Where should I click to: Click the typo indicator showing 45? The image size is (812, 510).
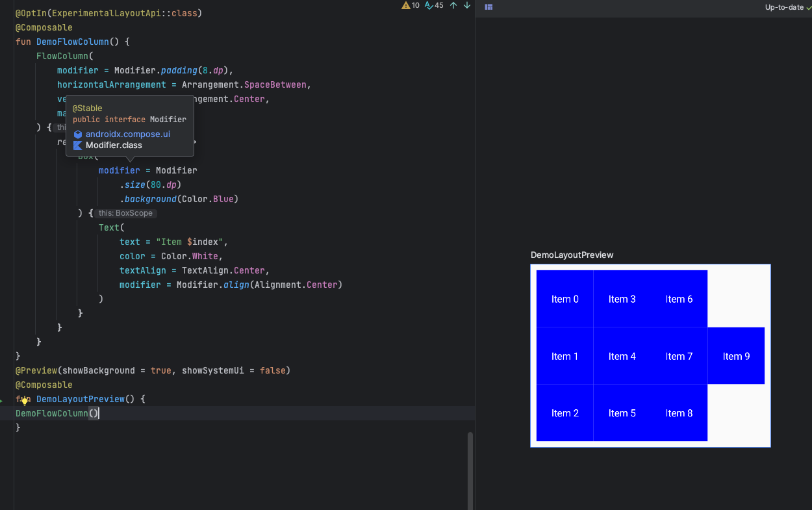pyautogui.click(x=434, y=6)
